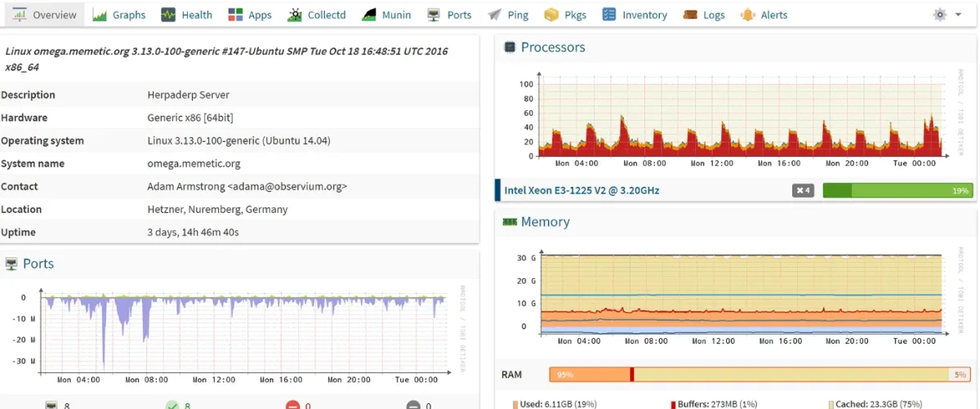The height and width of the screenshot is (409, 980).
Task: Click the Memory panel RAM stick icon
Action: point(510,221)
